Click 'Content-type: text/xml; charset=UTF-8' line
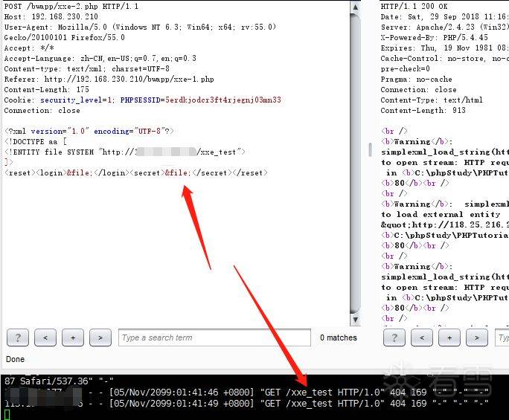 tap(86, 68)
